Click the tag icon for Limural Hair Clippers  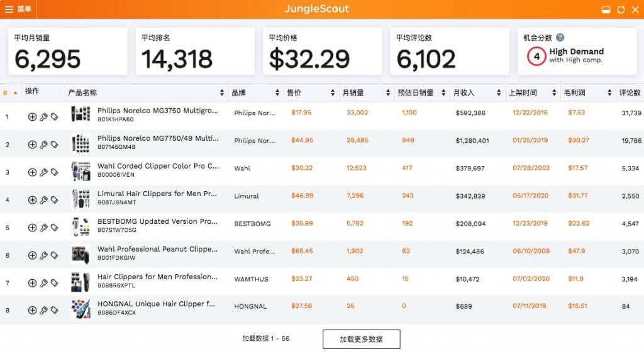click(x=54, y=200)
